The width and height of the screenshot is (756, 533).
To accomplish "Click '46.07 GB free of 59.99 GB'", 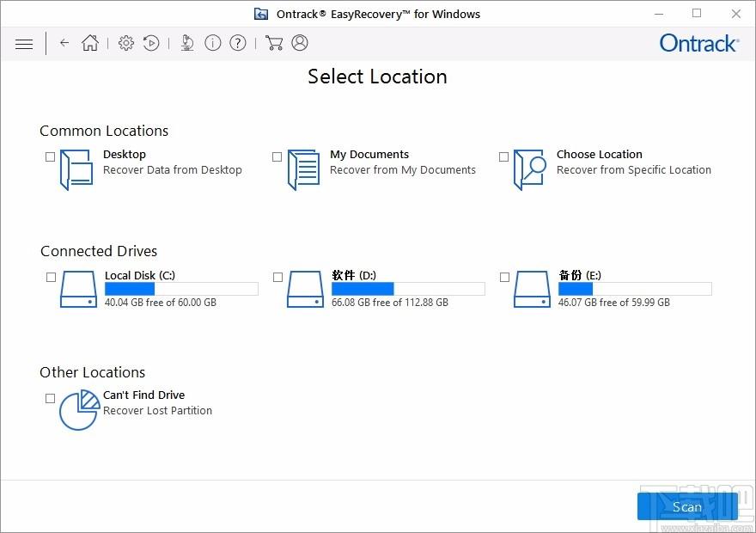I will pyautogui.click(x=614, y=303).
